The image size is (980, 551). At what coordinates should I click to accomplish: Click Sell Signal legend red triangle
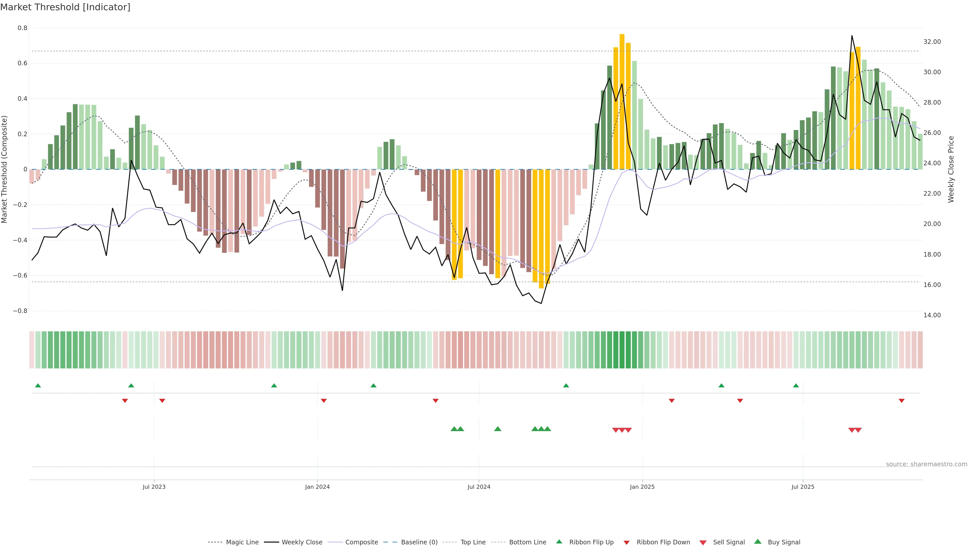pyautogui.click(x=703, y=543)
